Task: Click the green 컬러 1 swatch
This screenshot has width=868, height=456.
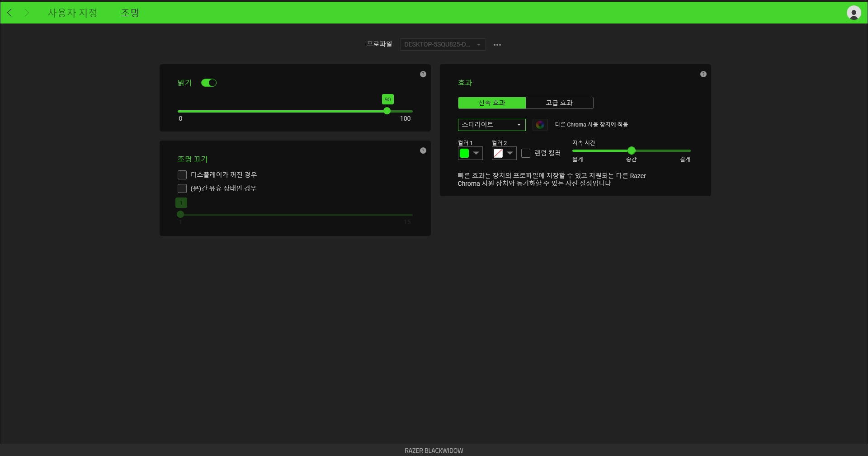Action: (x=464, y=153)
